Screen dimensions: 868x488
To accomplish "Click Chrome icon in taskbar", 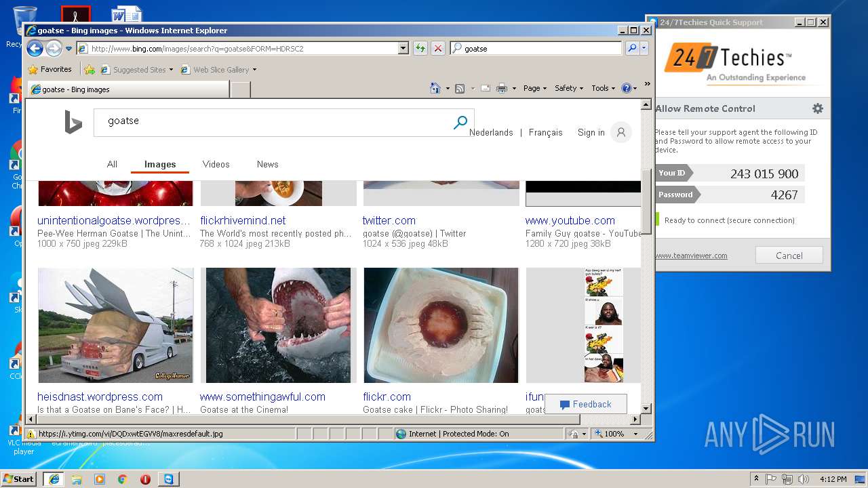I will [x=123, y=479].
